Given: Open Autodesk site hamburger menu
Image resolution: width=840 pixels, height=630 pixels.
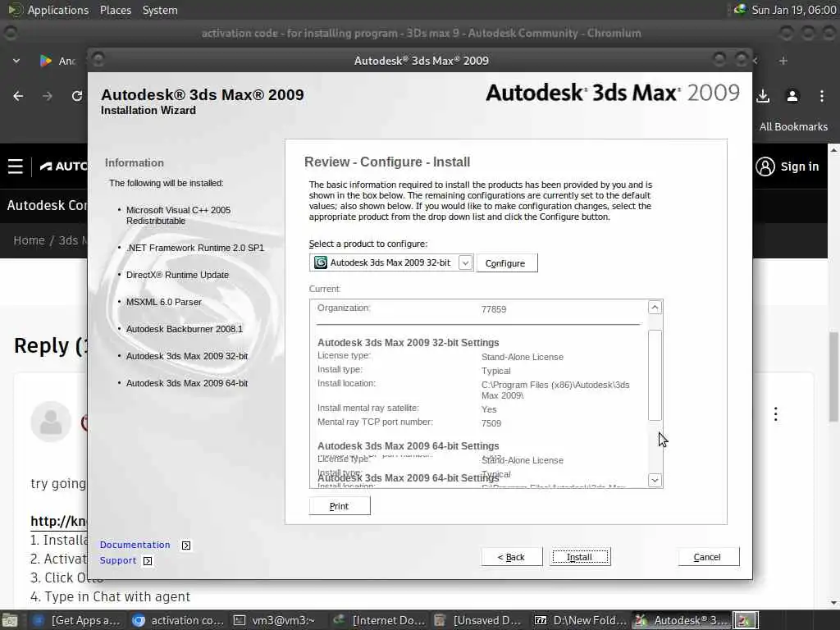Looking at the screenshot, I should point(15,167).
